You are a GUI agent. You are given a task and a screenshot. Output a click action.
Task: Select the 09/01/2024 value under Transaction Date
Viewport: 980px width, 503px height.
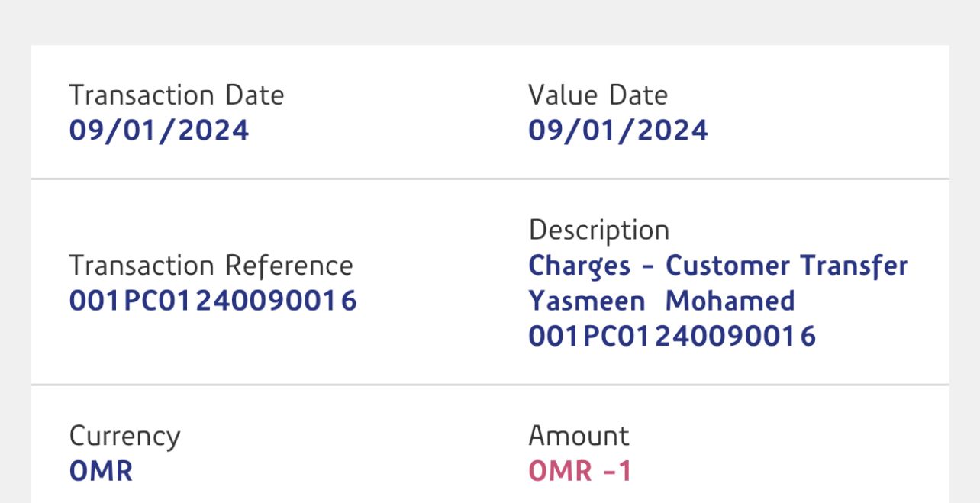click(x=159, y=131)
